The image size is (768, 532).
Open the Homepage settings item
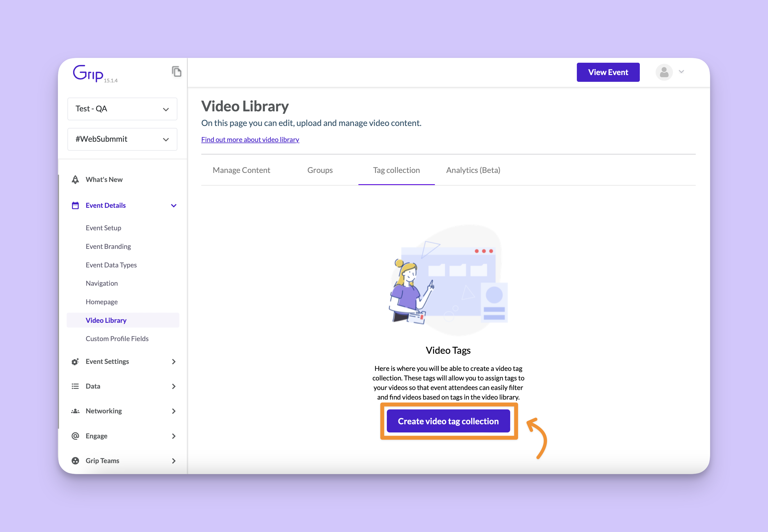coord(102,302)
